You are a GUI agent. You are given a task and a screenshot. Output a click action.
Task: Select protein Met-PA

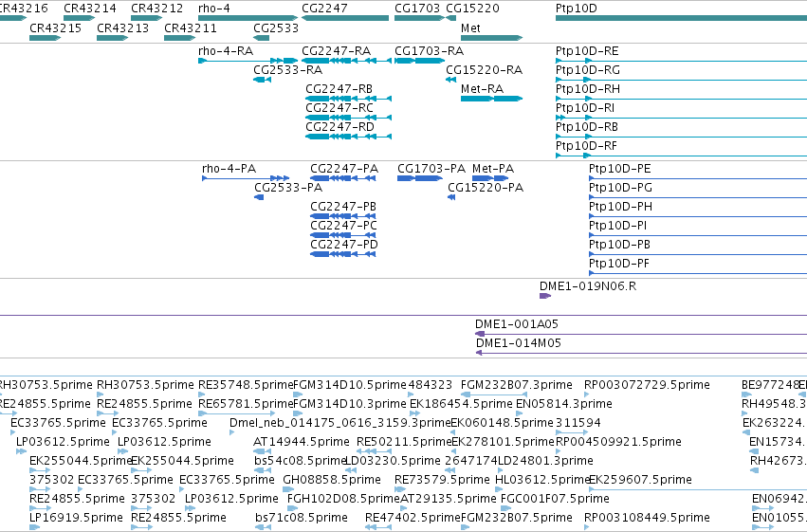click(493, 169)
